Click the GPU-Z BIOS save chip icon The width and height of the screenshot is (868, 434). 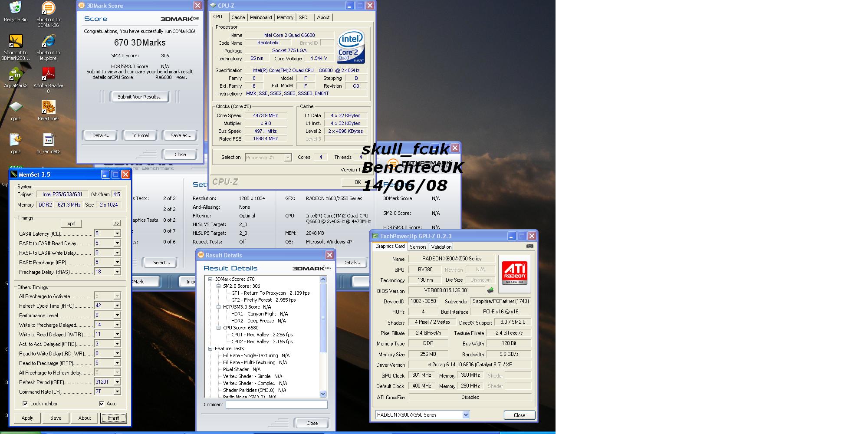tap(490, 290)
